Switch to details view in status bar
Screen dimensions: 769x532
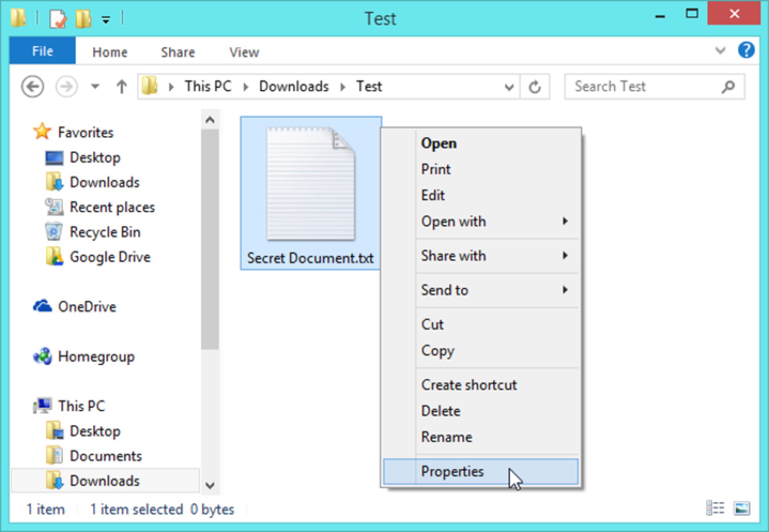coord(716,508)
